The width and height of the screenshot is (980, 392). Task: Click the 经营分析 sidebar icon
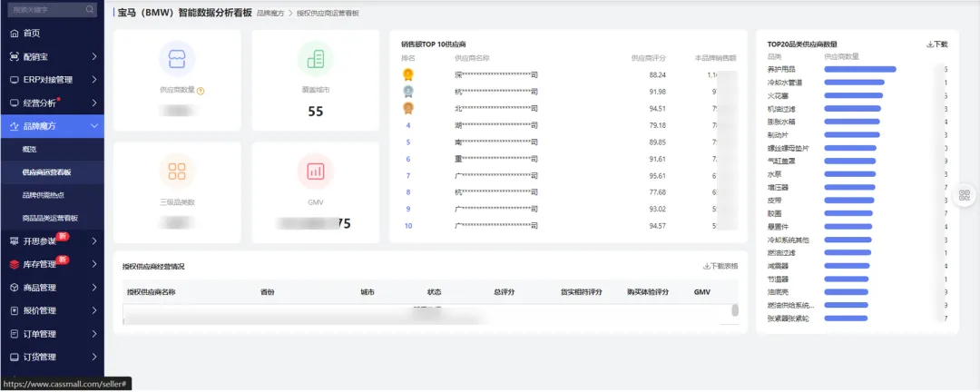(x=15, y=103)
